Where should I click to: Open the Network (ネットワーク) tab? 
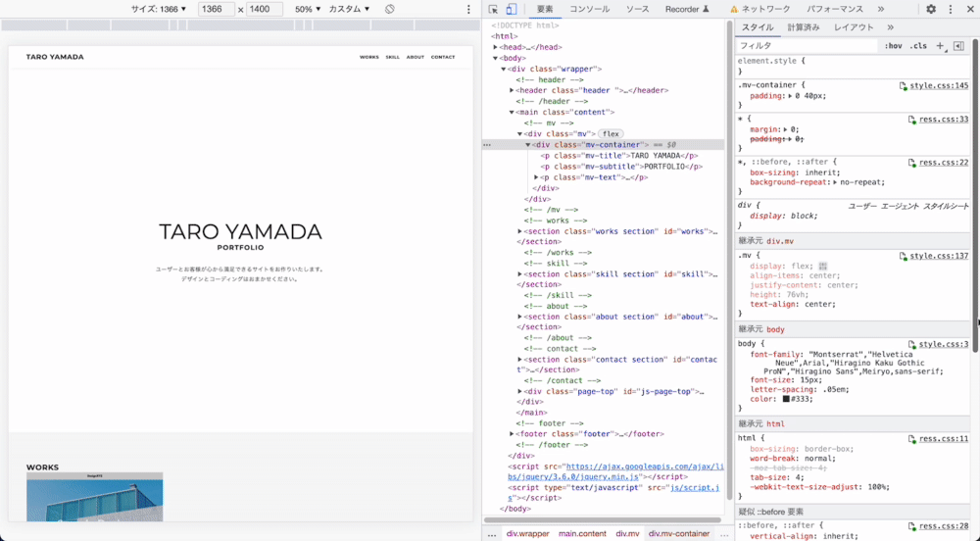coord(760,10)
